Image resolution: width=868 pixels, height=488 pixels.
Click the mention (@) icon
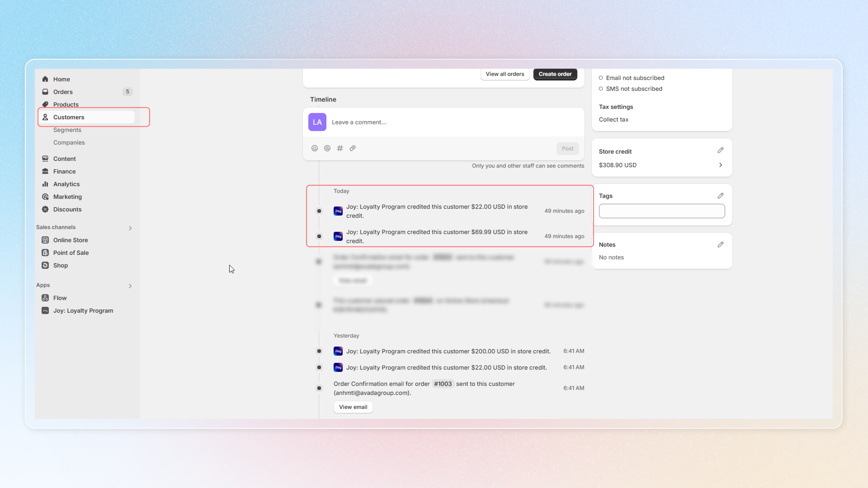(327, 148)
